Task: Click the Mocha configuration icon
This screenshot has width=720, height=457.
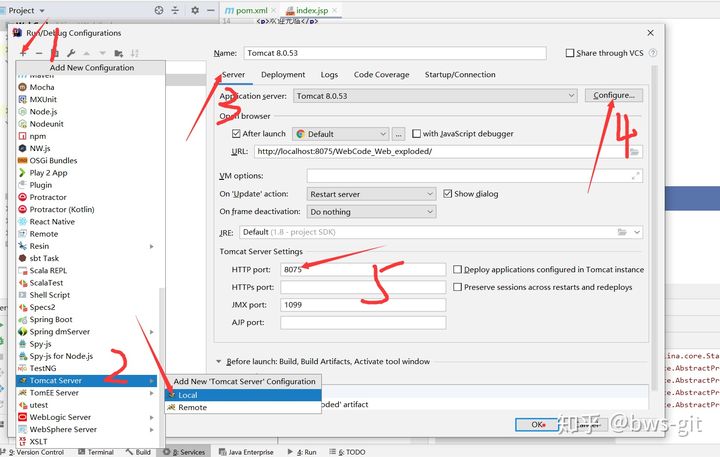Action: point(22,87)
